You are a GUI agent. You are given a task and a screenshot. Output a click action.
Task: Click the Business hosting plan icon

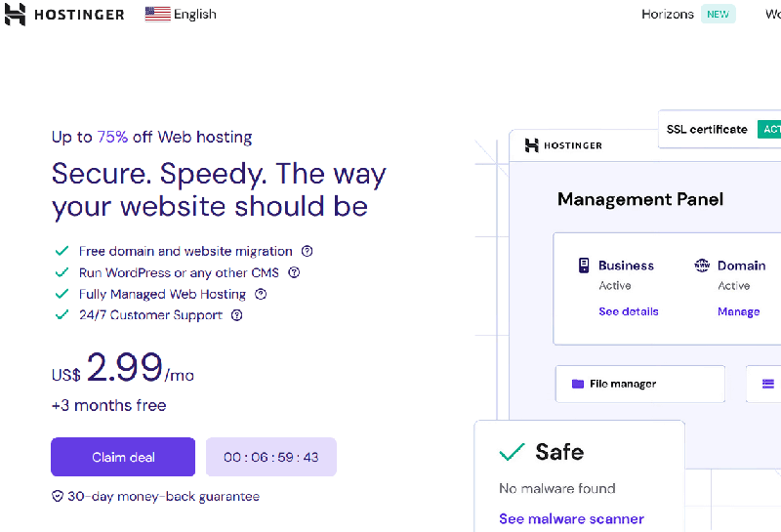pyautogui.click(x=584, y=265)
